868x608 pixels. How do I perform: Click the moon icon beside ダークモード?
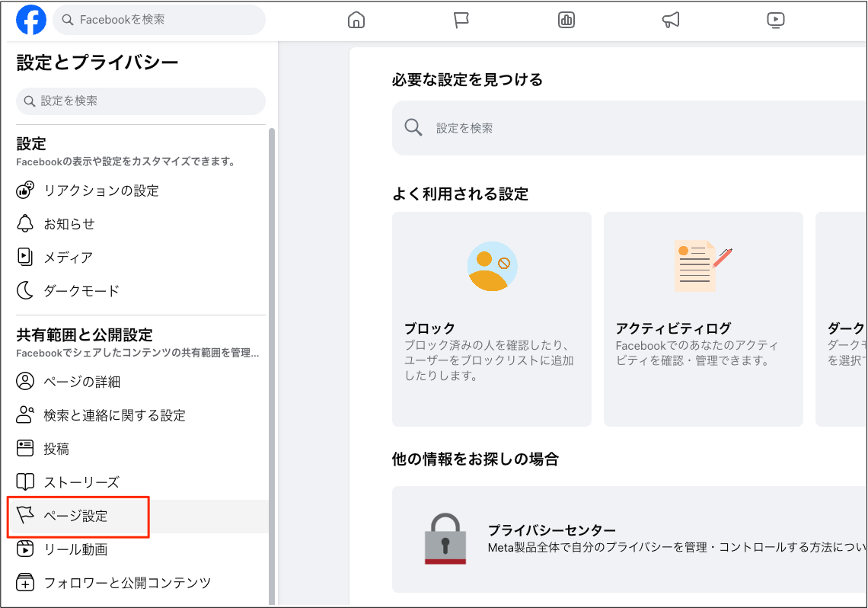click(25, 290)
